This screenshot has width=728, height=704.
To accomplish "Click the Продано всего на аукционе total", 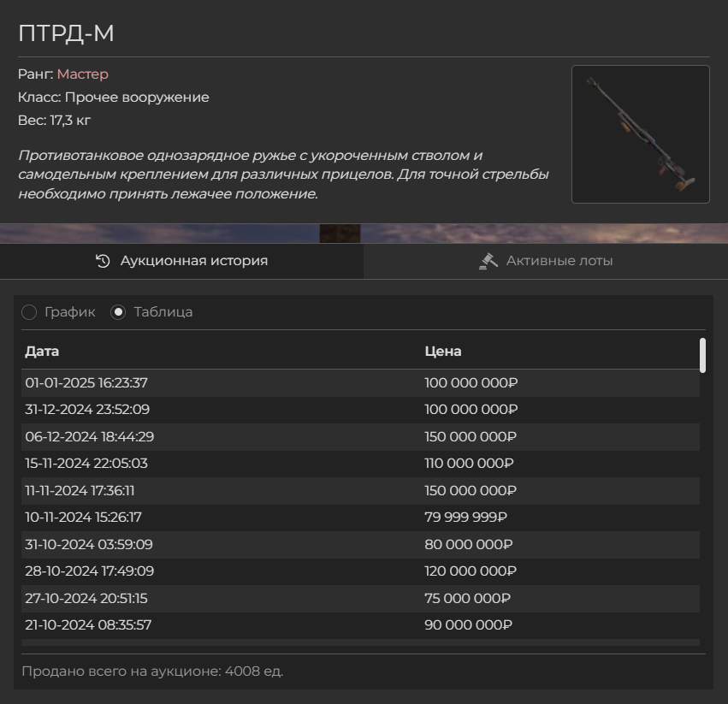I will pyautogui.click(x=152, y=671).
